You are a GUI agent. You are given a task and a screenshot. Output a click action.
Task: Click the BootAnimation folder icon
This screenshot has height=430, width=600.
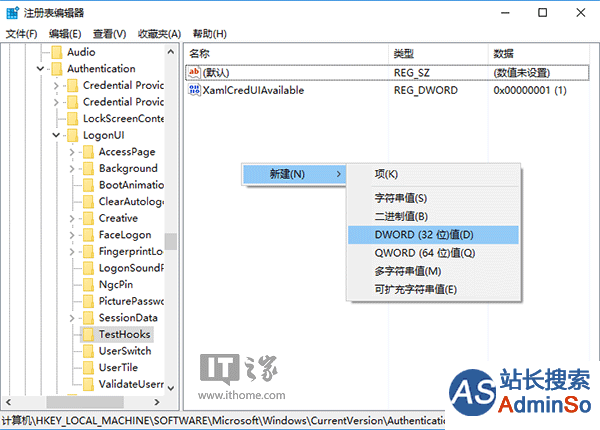tap(88, 185)
